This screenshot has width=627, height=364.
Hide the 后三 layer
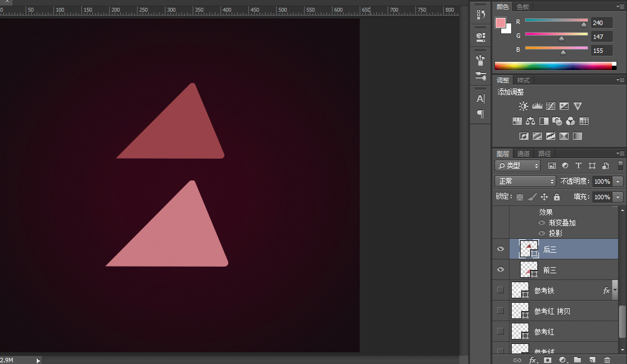click(500, 249)
